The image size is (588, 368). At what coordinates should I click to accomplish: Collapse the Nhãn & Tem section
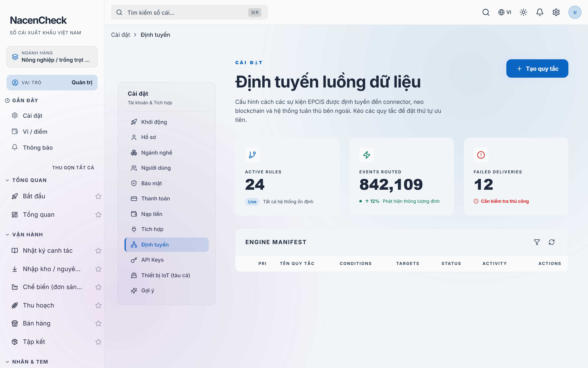pyautogui.click(x=27, y=362)
